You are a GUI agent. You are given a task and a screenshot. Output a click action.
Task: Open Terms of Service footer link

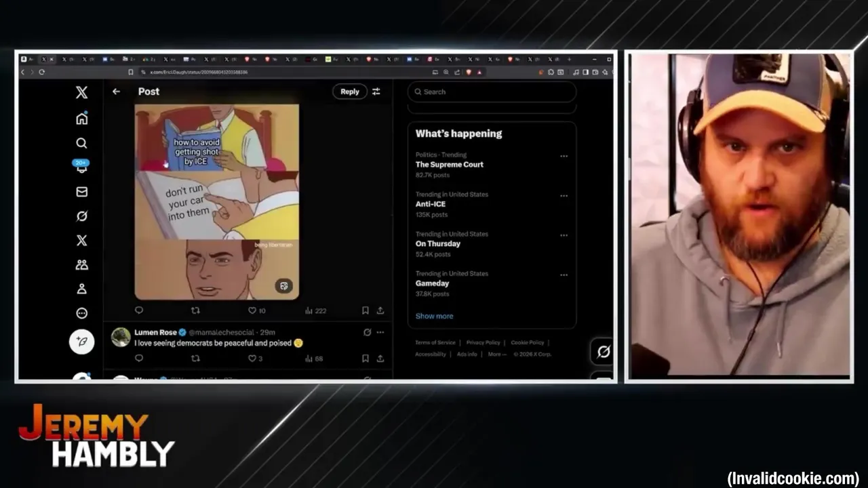click(435, 343)
